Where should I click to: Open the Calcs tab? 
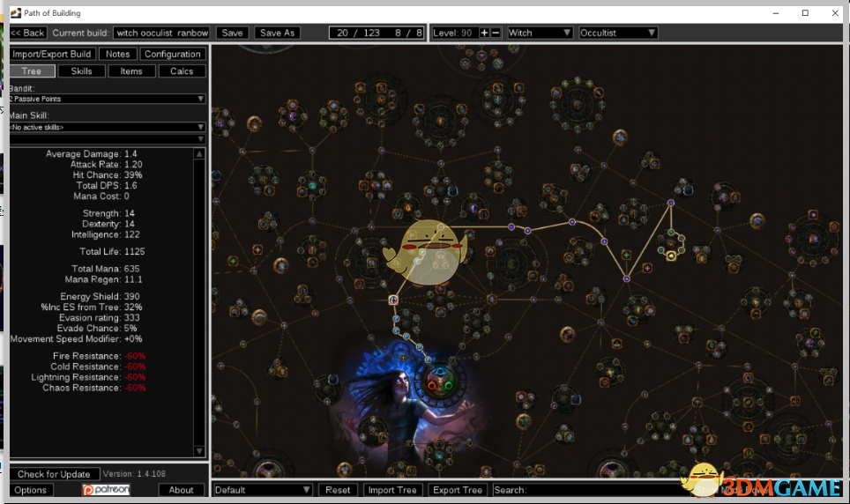pos(182,71)
